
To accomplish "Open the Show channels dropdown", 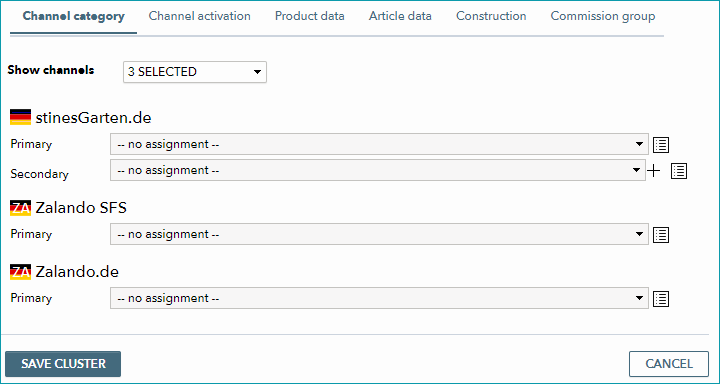I will (195, 72).
